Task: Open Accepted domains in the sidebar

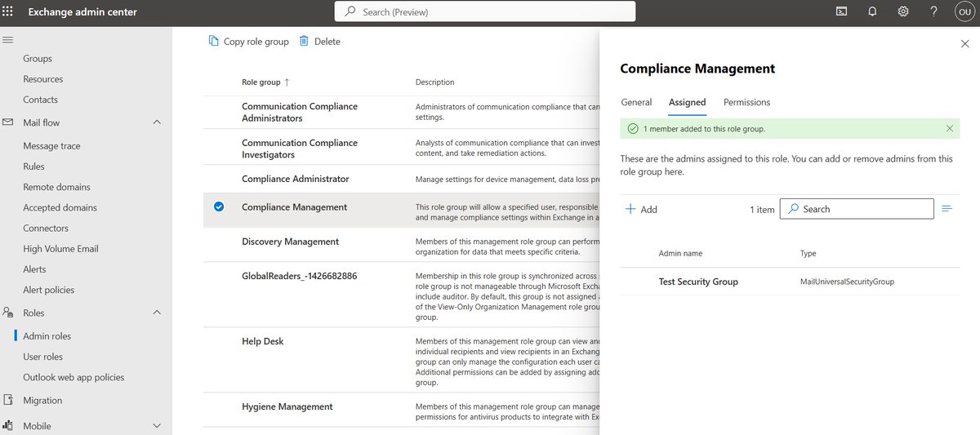Action: coord(60,207)
